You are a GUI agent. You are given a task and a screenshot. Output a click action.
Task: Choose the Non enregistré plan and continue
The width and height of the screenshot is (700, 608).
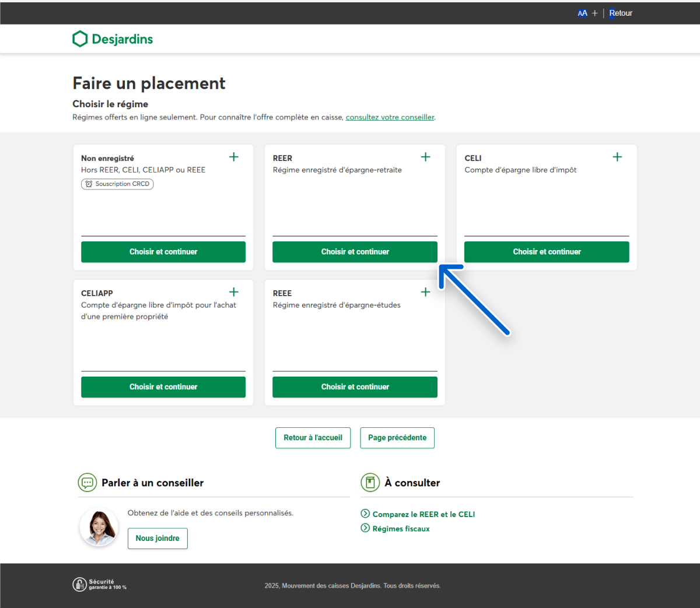tap(163, 252)
